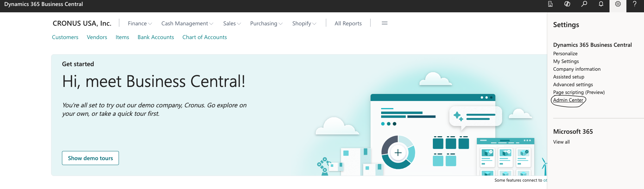The image size is (644, 189).
Task: Click the Show demo tours button
Action: coord(90,158)
